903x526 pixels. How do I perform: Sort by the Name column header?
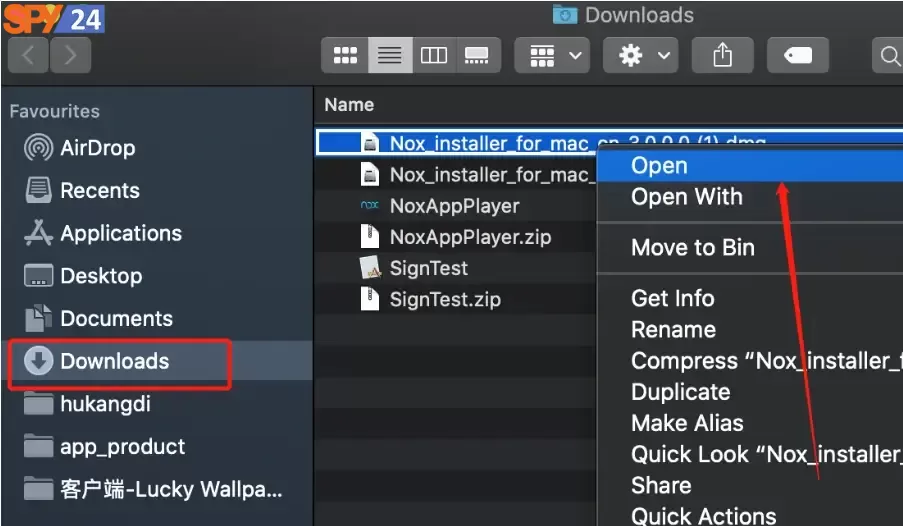point(349,105)
